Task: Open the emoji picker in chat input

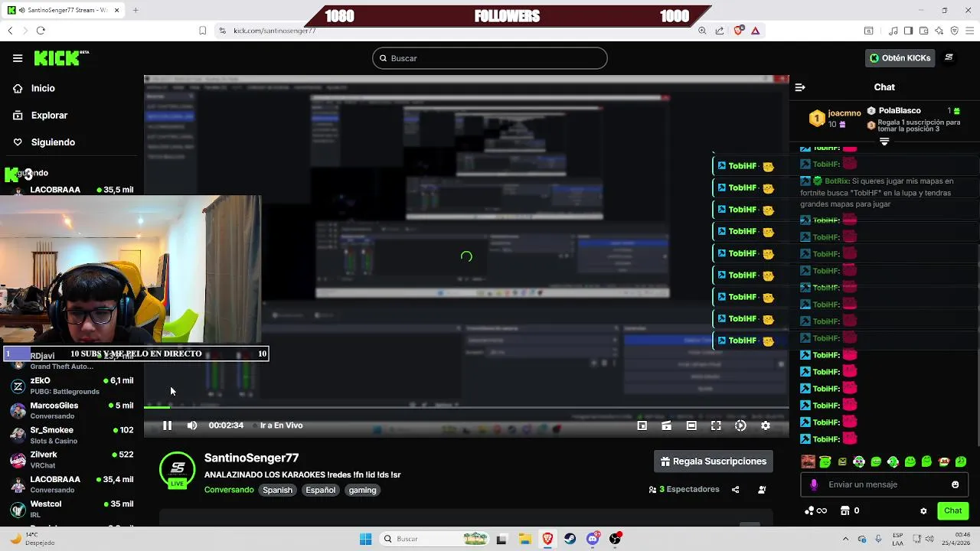Action: tap(955, 484)
